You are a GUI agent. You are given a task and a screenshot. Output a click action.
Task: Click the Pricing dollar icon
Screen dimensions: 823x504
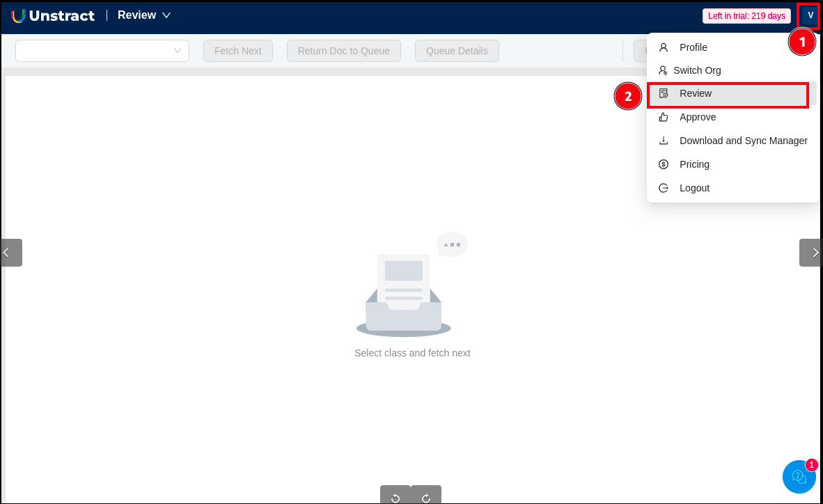pyautogui.click(x=664, y=164)
